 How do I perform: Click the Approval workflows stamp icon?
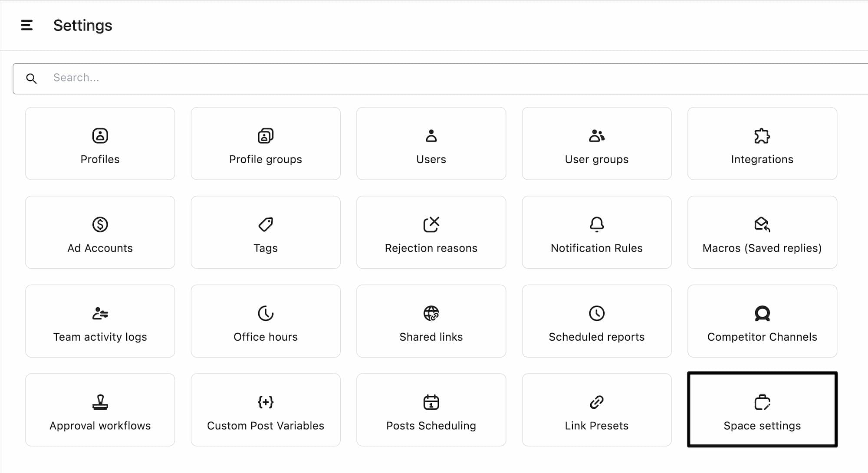pyautogui.click(x=100, y=402)
